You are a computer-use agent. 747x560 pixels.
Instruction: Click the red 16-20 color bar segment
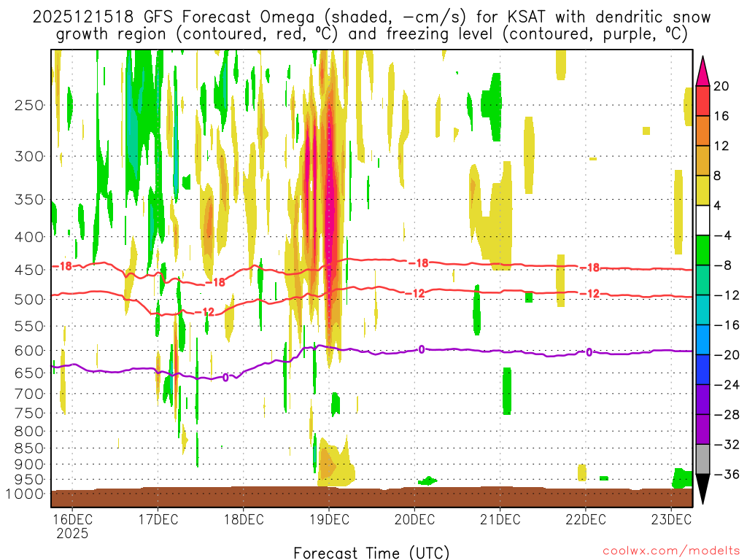[703, 101]
